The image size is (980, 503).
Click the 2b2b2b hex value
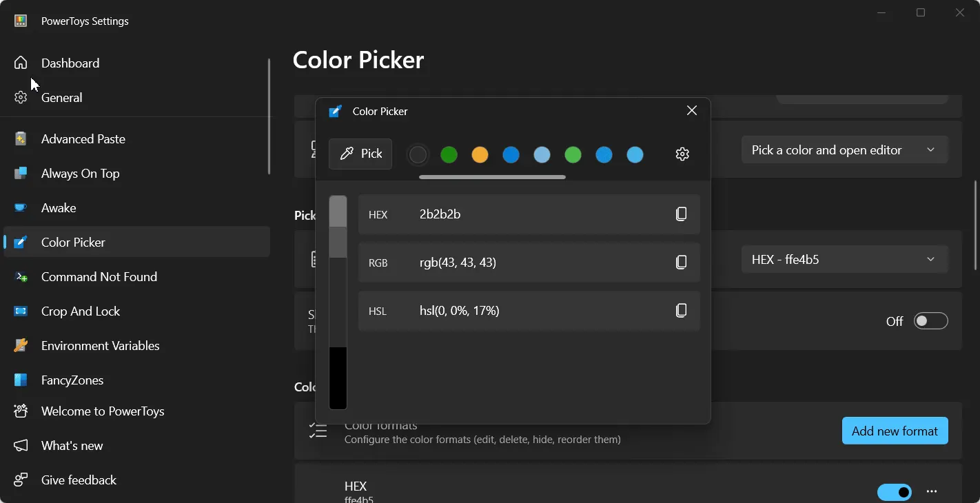click(x=440, y=214)
